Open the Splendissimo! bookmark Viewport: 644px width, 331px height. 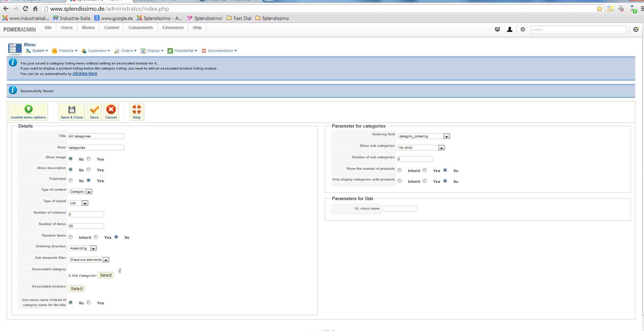[205, 18]
